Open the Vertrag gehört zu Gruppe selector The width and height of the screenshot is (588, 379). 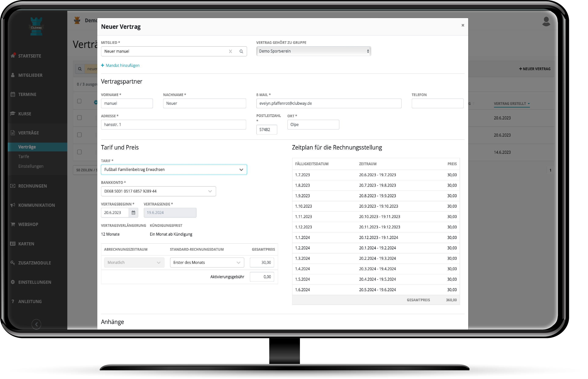[x=313, y=51]
